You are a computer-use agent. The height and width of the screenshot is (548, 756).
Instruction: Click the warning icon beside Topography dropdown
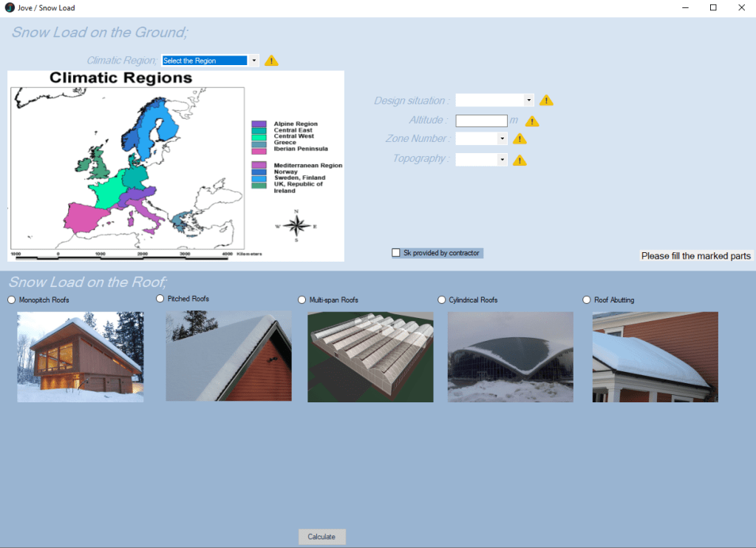click(x=520, y=160)
